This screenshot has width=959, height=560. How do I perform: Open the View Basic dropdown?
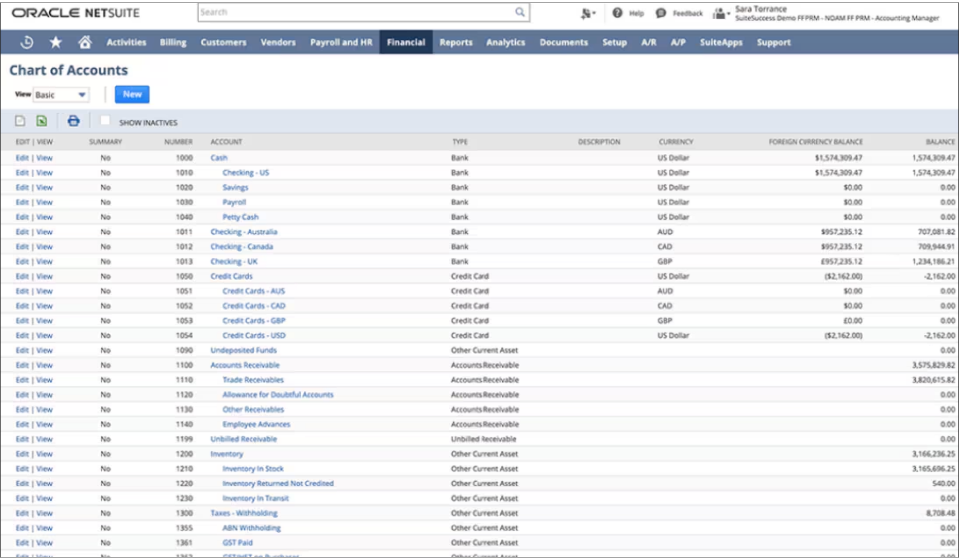61,94
